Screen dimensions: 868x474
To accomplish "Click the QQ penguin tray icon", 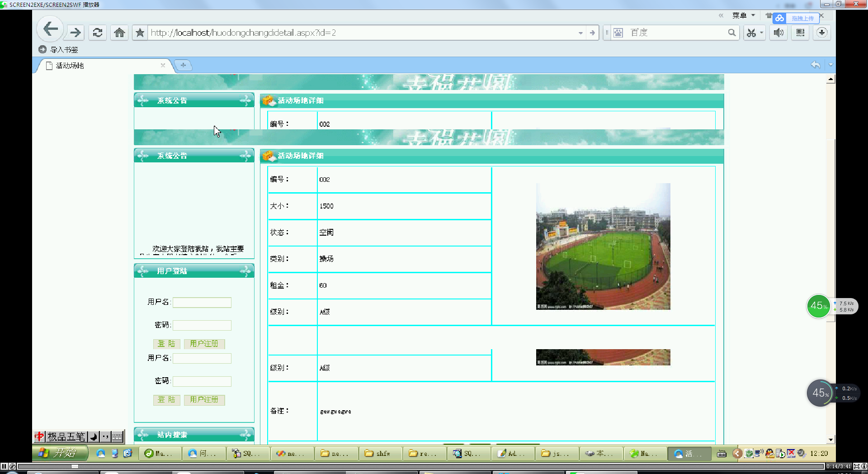I will [x=769, y=453].
